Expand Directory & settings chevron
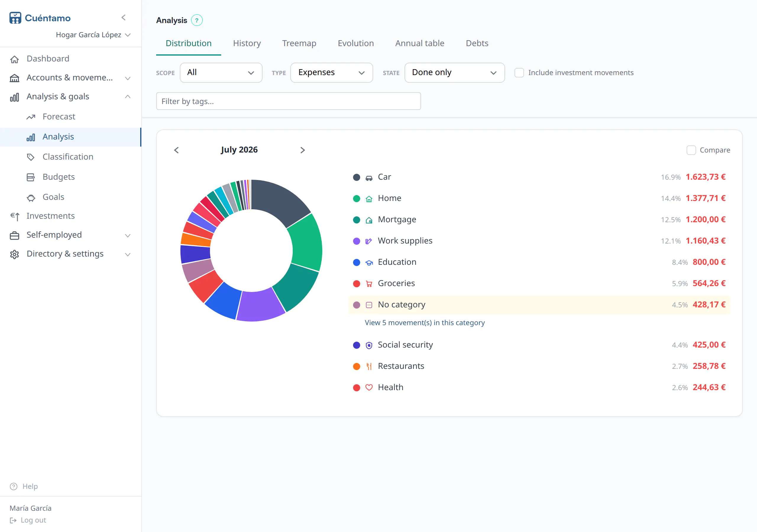Viewport: 757px width, 532px height. tap(127, 254)
